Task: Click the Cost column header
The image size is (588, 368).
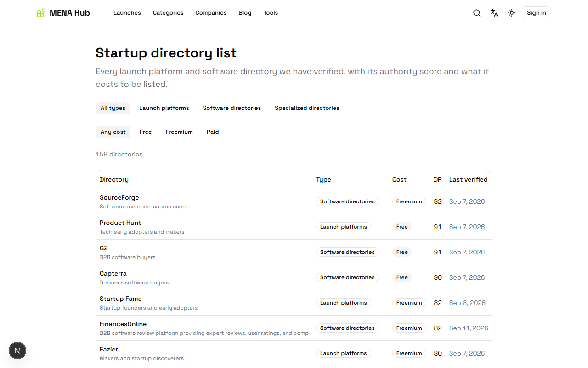Action: coord(399,179)
